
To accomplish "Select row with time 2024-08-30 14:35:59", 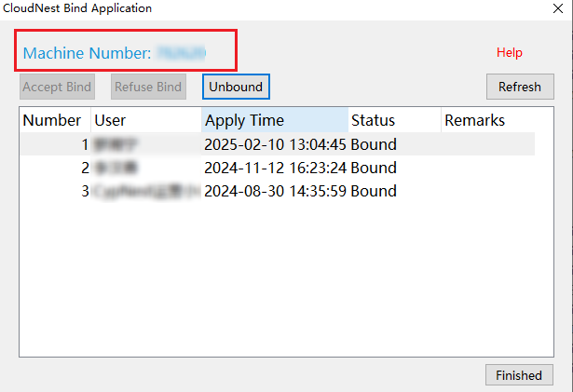I will pyautogui.click(x=278, y=191).
